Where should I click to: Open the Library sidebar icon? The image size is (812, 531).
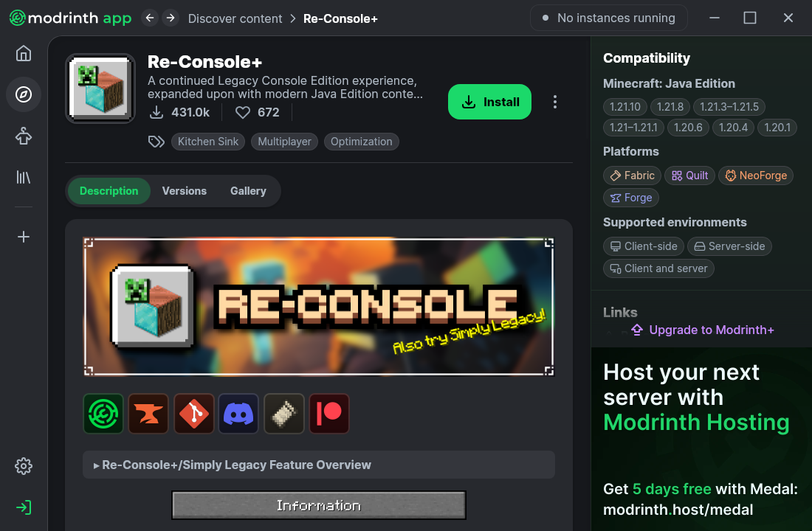(x=24, y=177)
